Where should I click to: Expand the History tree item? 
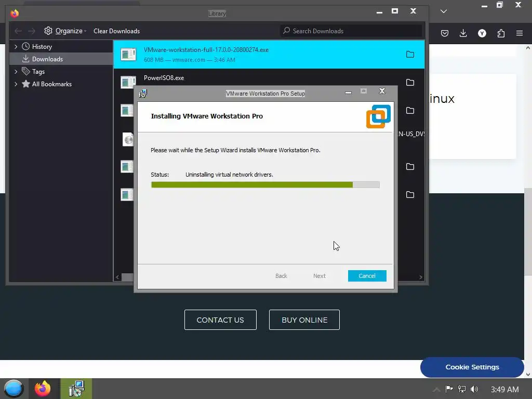[x=16, y=46]
